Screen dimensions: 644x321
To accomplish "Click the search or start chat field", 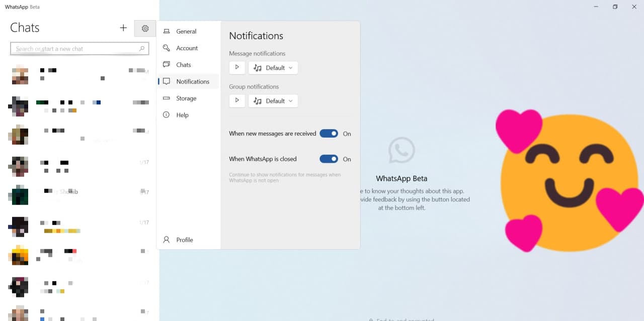I will coord(75,49).
